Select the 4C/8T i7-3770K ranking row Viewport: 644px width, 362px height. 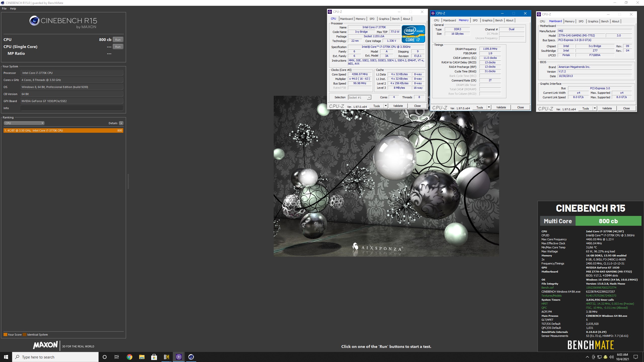point(63,130)
